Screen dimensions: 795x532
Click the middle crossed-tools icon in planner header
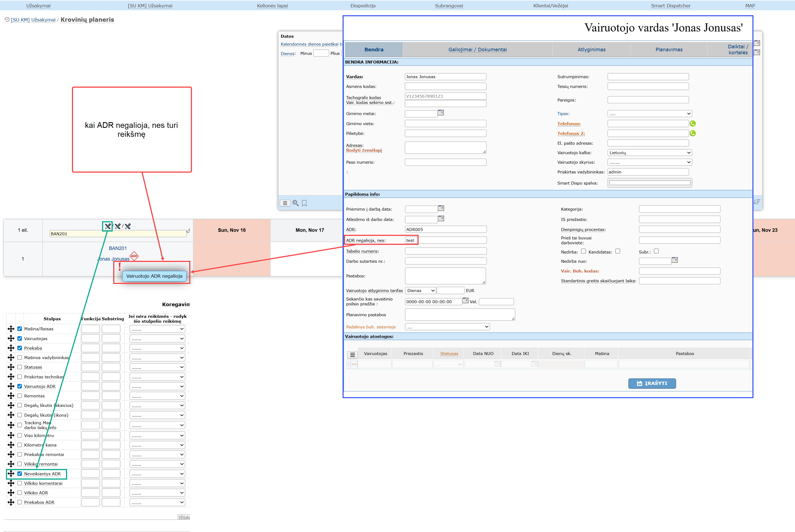118,226
